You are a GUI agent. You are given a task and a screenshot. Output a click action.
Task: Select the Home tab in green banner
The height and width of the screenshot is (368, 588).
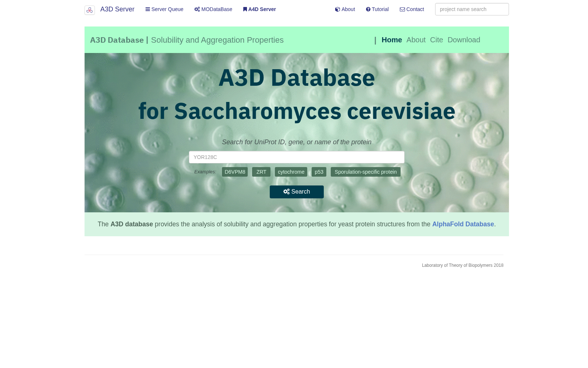pos(392,40)
